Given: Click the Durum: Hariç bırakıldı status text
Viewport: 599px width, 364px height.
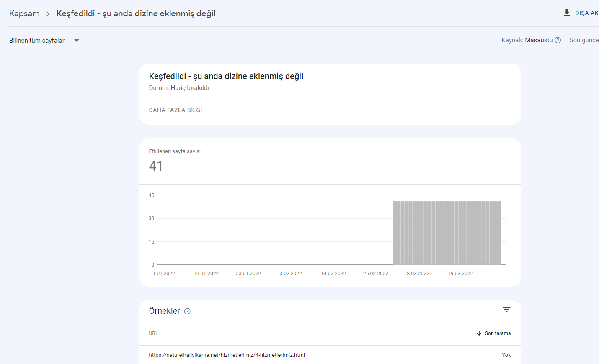Looking at the screenshot, I should pyautogui.click(x=179, y=88).
